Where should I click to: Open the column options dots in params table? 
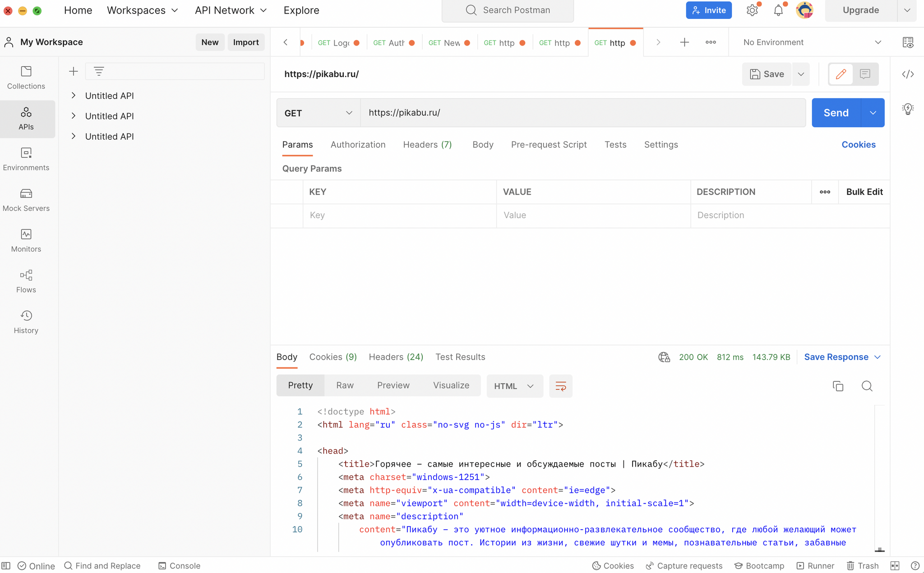[825, 192]
